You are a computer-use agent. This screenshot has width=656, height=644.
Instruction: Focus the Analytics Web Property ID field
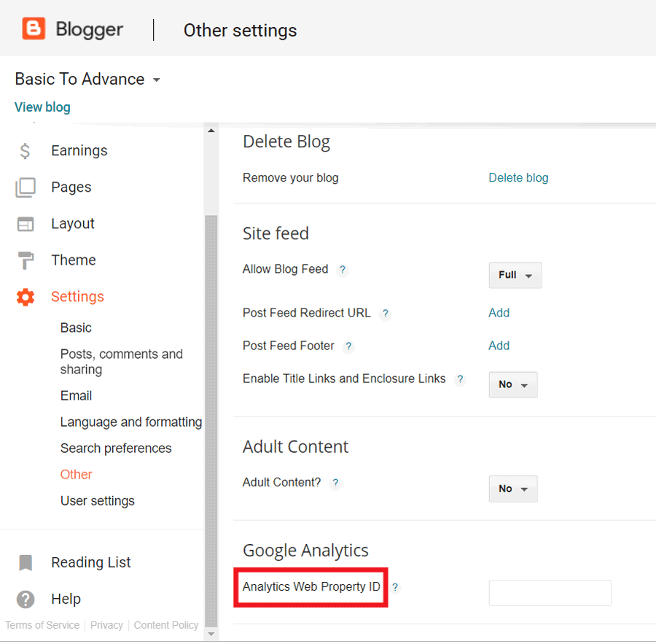[550, 593]
